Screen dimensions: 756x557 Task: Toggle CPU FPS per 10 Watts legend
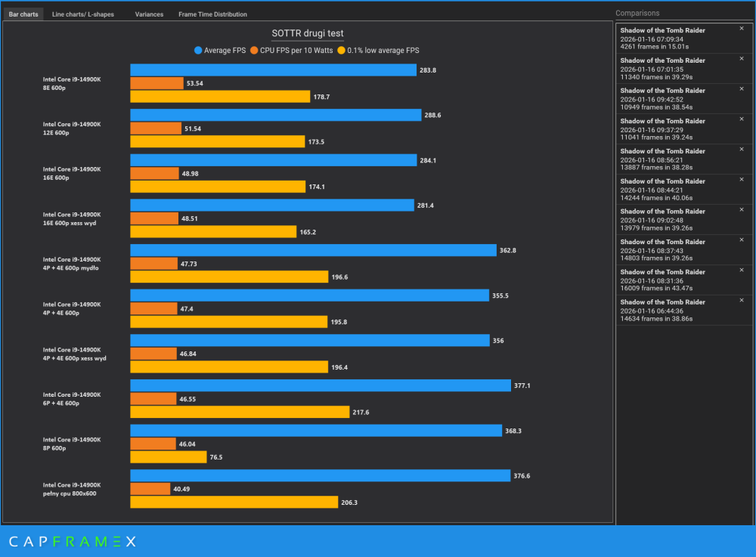[292, 51]
